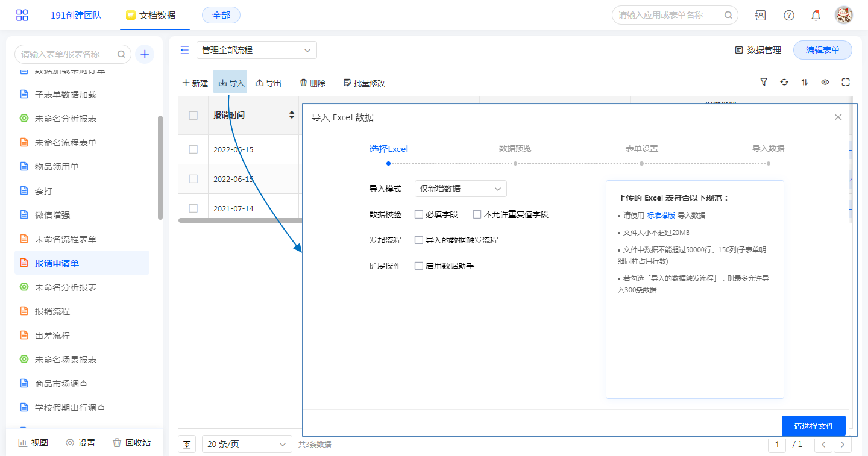The width and height of the screenshot is (868, 456).
Task: Toggle column visibility eye icon
Action: pos(825,82)
